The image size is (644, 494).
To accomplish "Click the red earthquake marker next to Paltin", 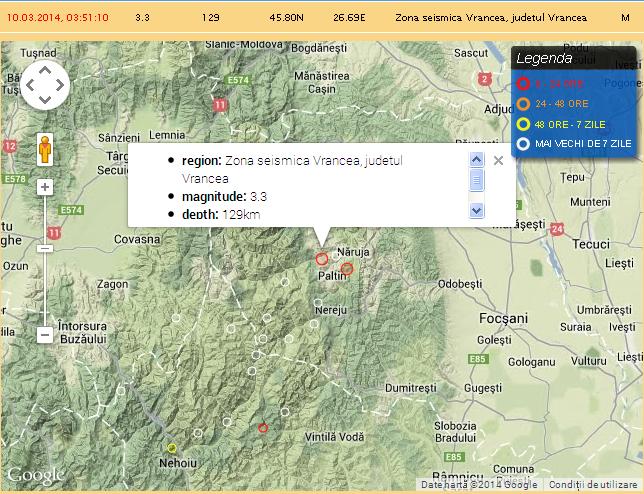I will click(x=347, y=269).
